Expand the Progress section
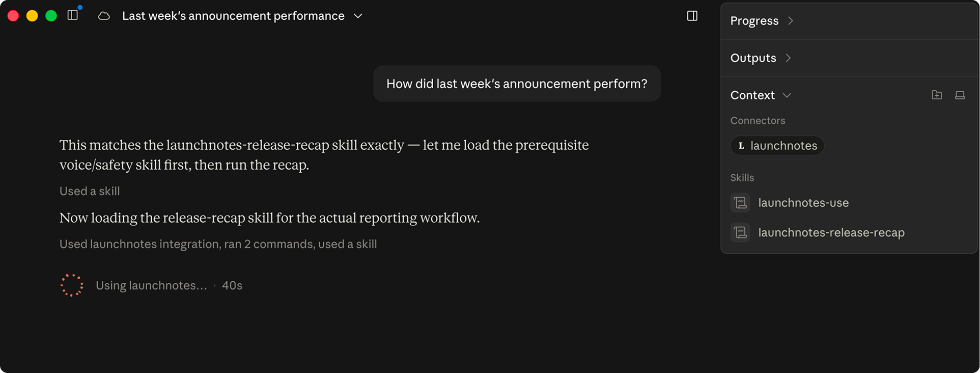The height and width of the screenshot is (373, 980). (x=762, y=21)
